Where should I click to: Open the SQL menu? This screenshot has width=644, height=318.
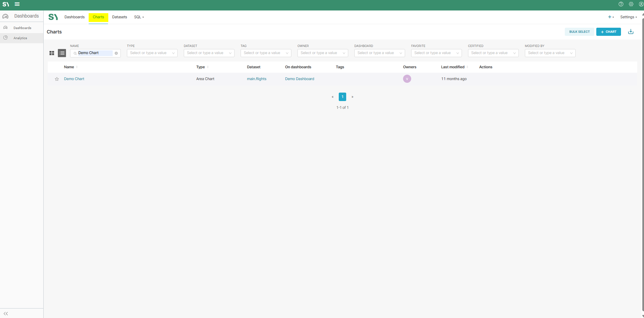(x=139, y=17)
